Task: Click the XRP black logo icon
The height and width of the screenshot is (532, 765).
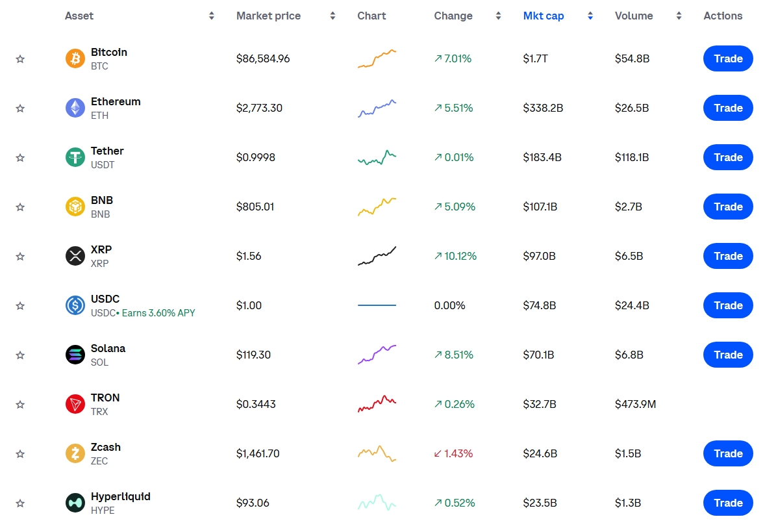Action: point(75,256)
